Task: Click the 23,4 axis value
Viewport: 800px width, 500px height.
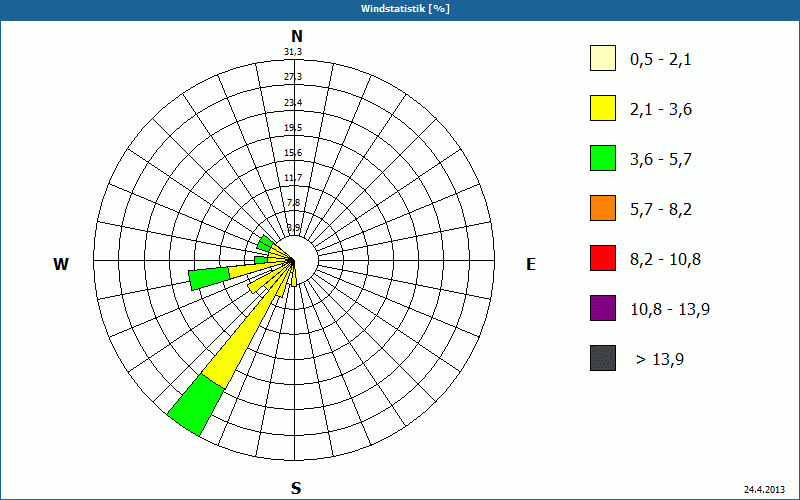Action: (293, 103)
